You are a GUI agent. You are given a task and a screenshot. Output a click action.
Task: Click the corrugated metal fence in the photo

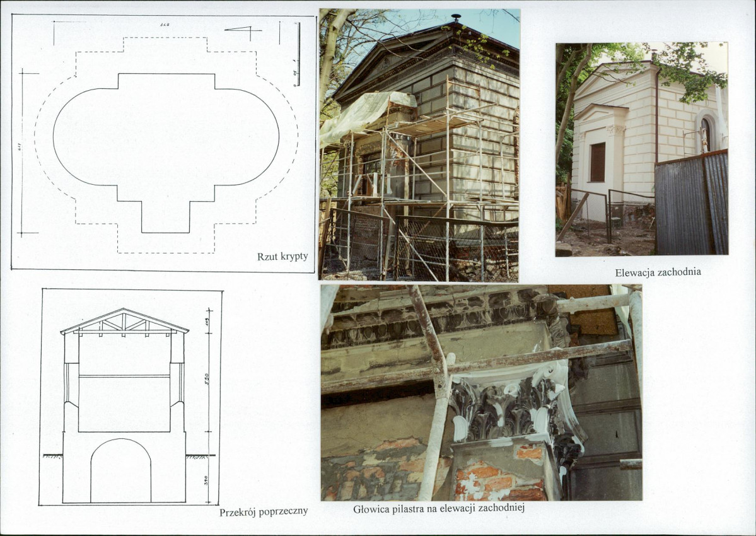[692, 203]
